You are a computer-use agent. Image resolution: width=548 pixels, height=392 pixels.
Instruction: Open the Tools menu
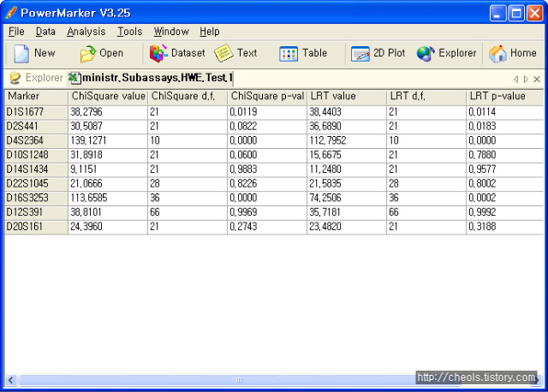point(129,32)
